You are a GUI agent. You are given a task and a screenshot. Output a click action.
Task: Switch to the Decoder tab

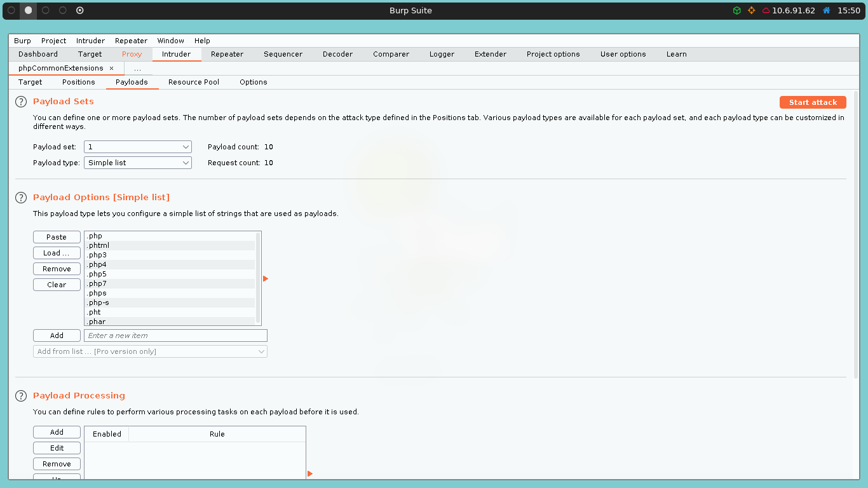(337, 54)
